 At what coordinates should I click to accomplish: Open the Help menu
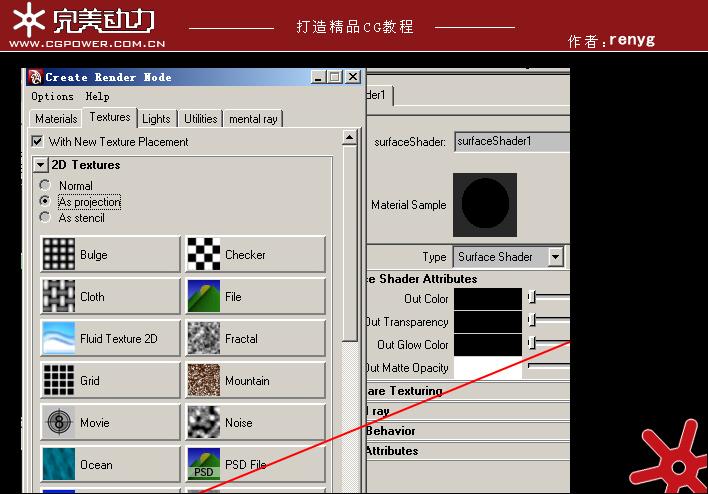click(x=97, y=96)
